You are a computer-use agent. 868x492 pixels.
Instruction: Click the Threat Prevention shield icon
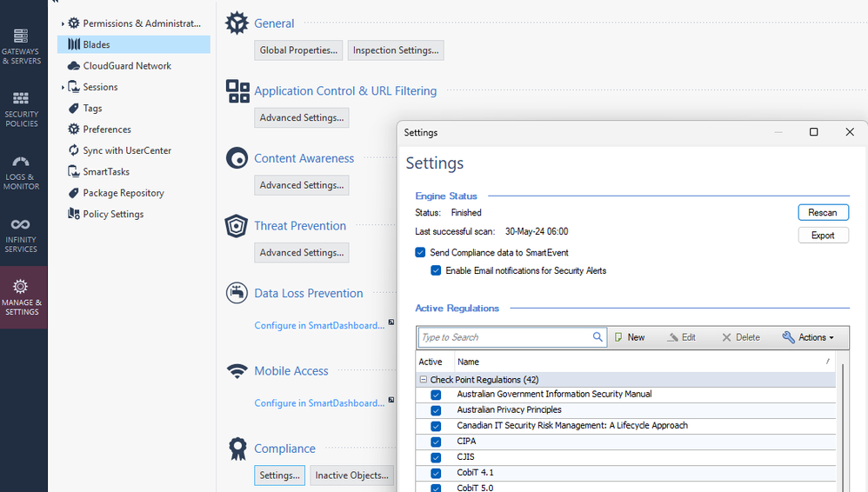click(x=237, y=226)
